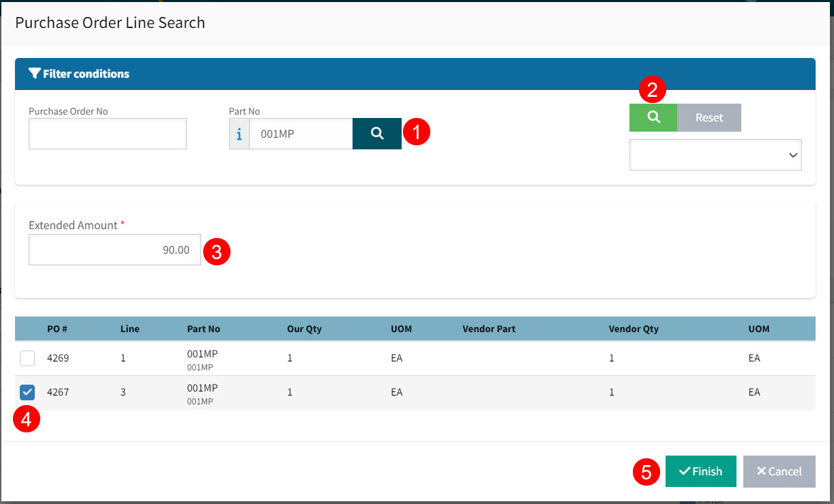This screenshot has width=834, height=504.
Task: Click the info icon beside Part No
Action: click(239, 134)
